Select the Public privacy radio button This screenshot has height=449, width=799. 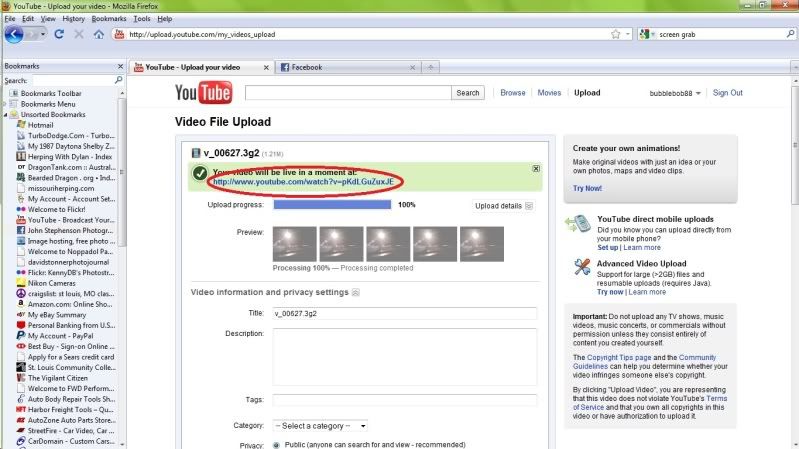click(277, 444)
